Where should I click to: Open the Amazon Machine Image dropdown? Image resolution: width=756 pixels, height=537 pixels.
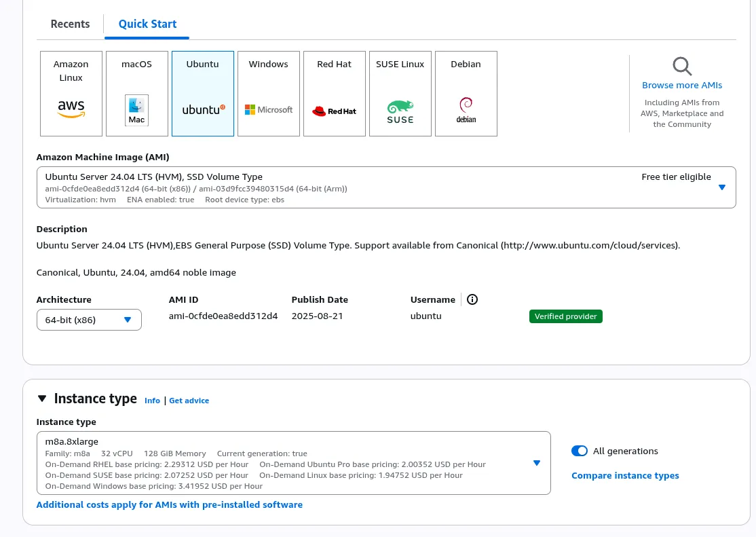click(721, 187)
